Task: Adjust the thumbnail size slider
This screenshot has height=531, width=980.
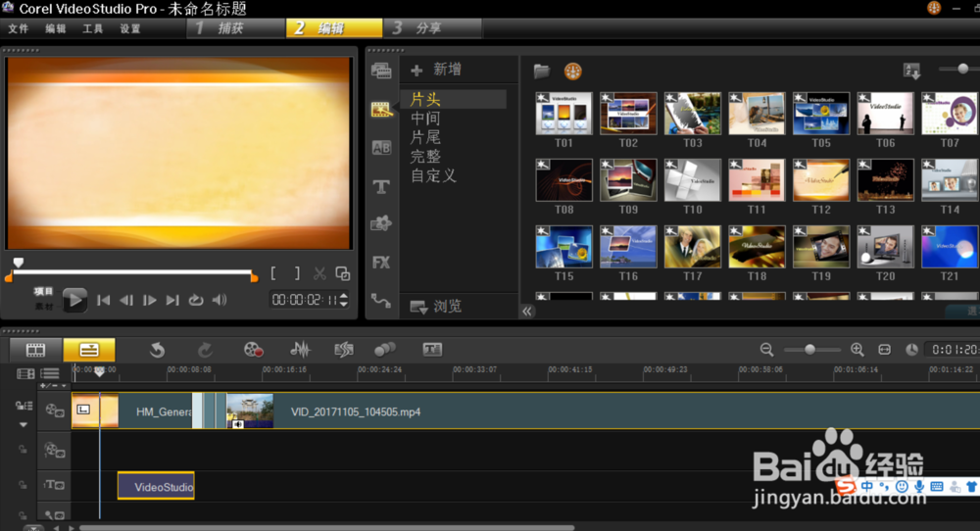Action: click(x=962, y=69)
